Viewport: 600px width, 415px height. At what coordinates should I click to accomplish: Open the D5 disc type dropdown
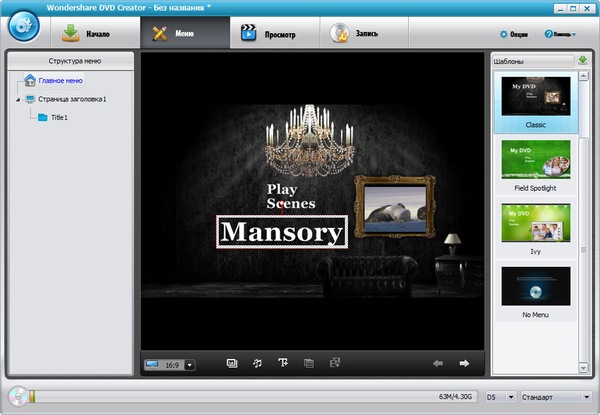pyautogui.click(x=511, y=397)
